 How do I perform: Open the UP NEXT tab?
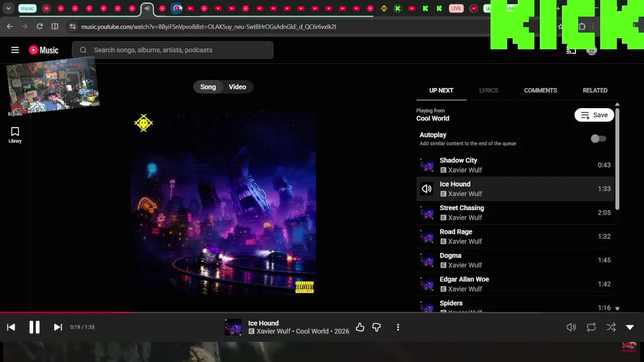(441, 90)
